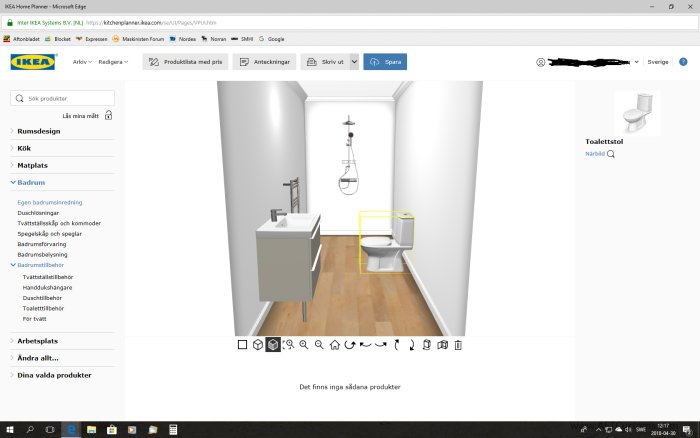
Task: Select Duschtillbehör item
Action: (42, 298)
